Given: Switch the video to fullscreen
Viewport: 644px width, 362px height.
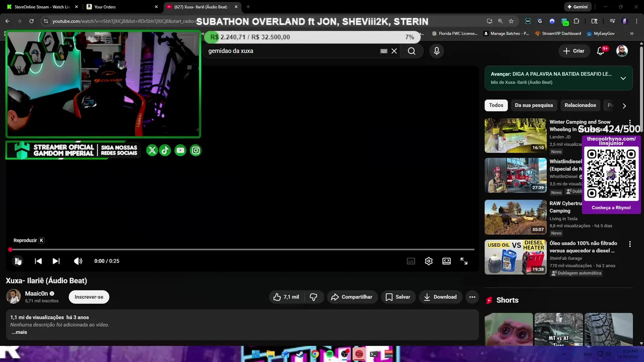Looking at the screenshot, I should (x=464, y=261).
